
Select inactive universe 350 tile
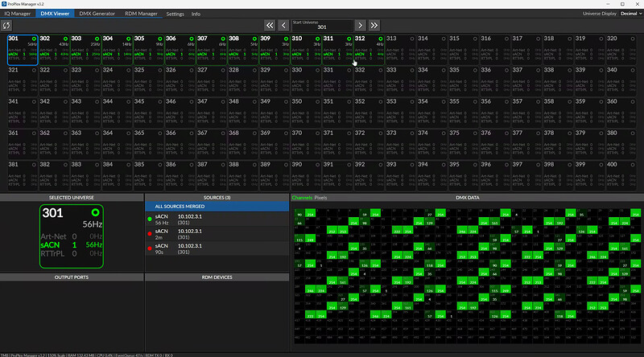[x=307, y=113]
